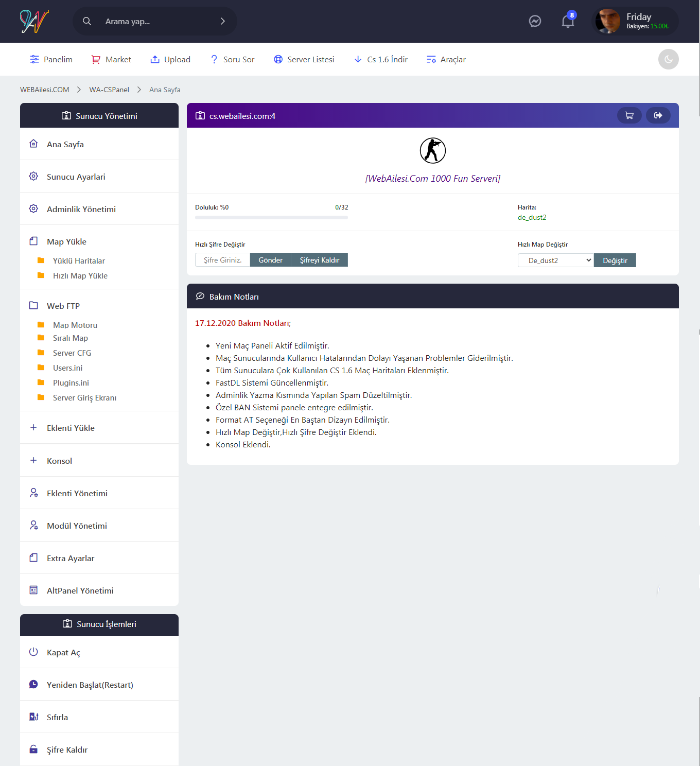Go to Upload in top navigation
Screen dimensions: 700x766
pyautogui.click(x=170, y=59)
